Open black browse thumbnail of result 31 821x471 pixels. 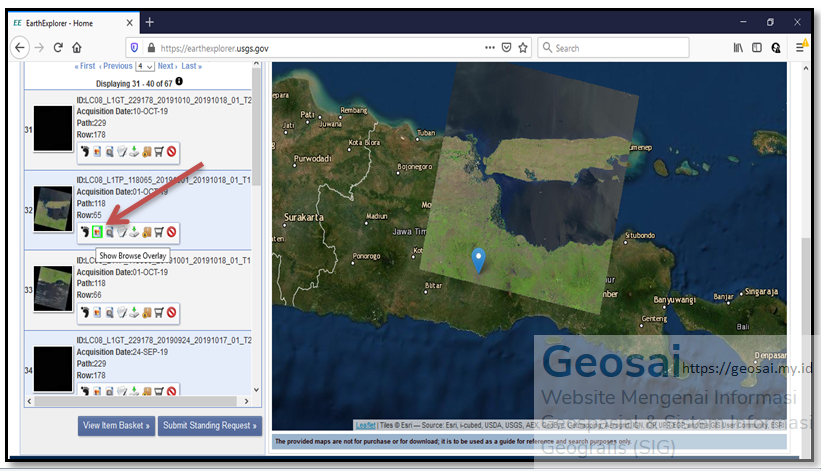tap(53, 128)
